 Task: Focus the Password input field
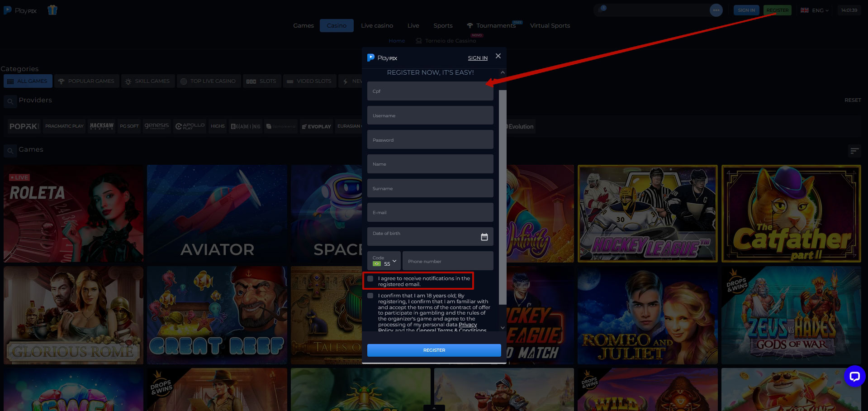pyautogui.click(x=430, y=140)
